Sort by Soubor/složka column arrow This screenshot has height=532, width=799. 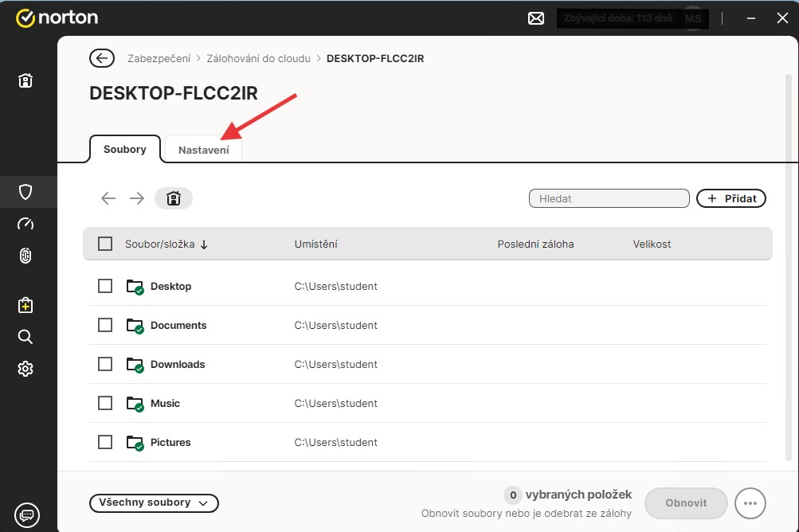pyautogui.click(x=204, y=244)
